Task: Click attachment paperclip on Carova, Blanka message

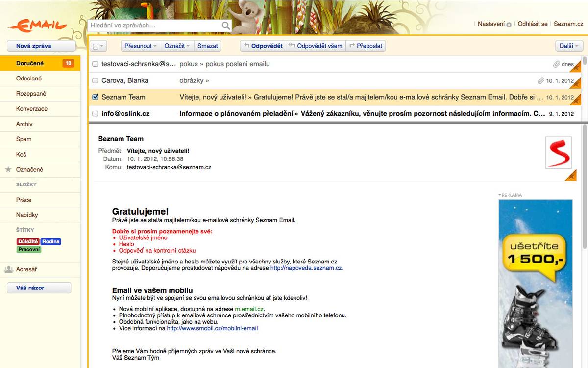Action: (540, 80)
